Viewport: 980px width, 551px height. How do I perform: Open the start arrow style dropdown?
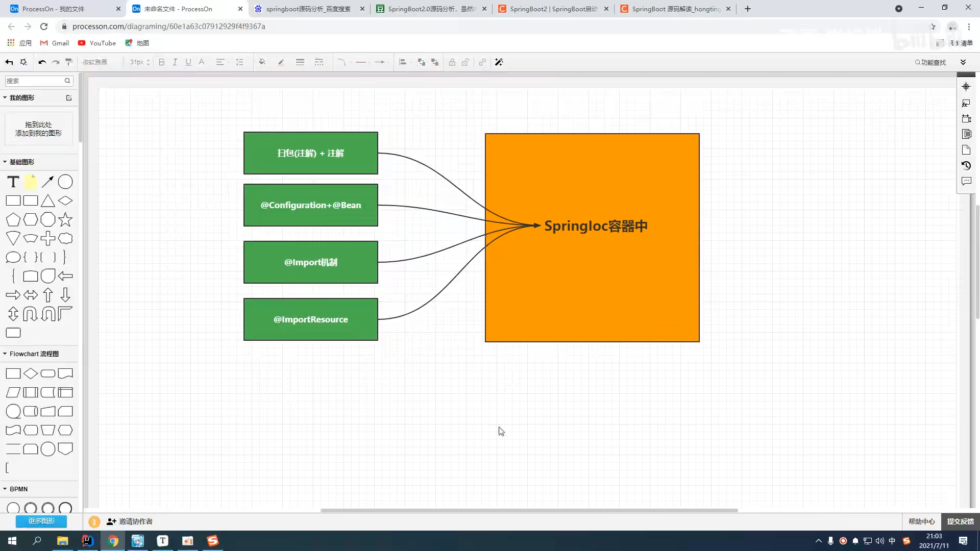(x=362, y=62)
